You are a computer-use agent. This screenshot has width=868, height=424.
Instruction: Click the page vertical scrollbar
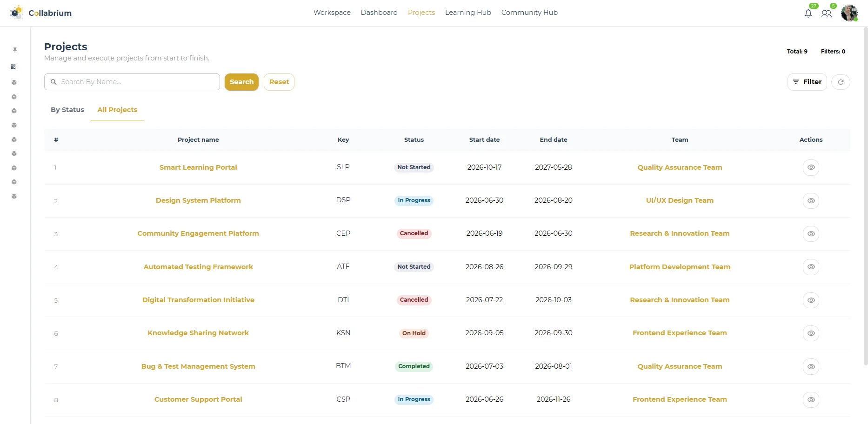click(865, 195)
